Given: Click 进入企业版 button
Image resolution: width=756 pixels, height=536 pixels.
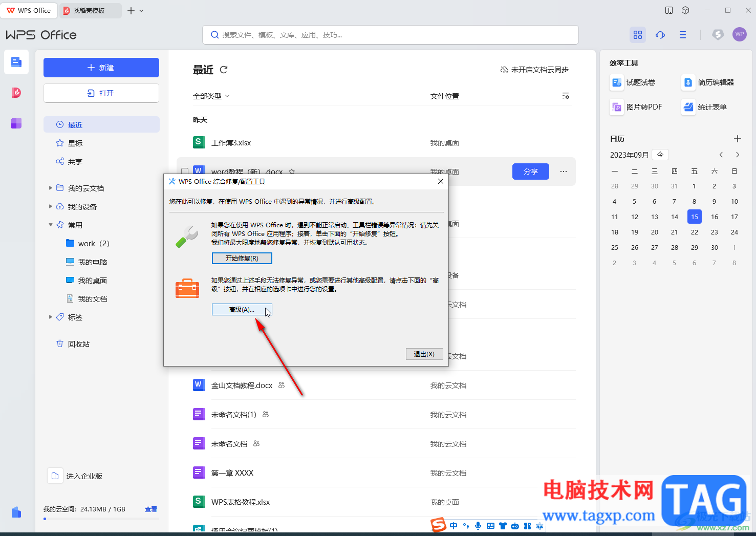Looking at the screenshot, I should [x=76, y=476].
